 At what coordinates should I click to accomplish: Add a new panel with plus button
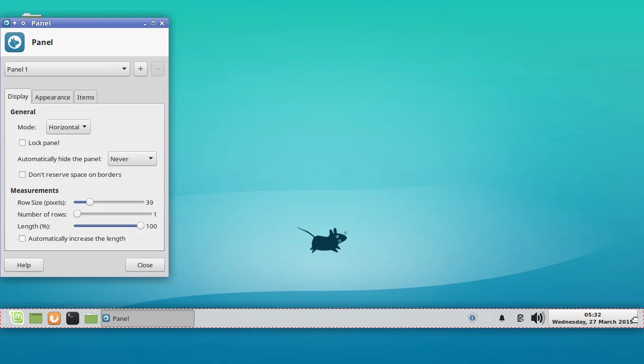click(x=140, y=69)
